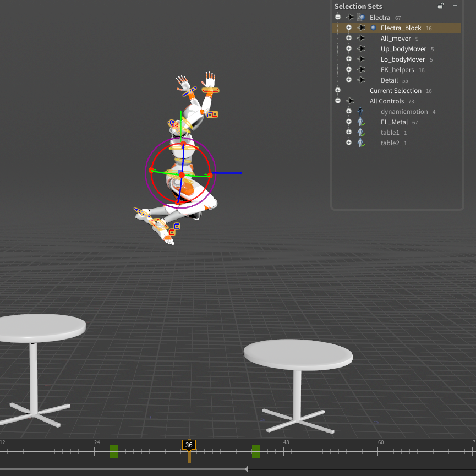Click the blue sphere icon on Electra_block
The image size is (476, 476).
374,28
